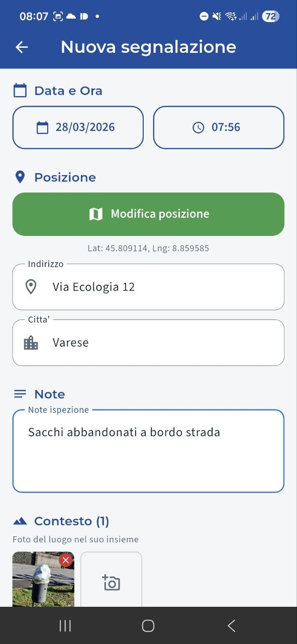Click the calendar icon beside Data e Ora
This screenshot has width=297, height=644.
point(20,91)
